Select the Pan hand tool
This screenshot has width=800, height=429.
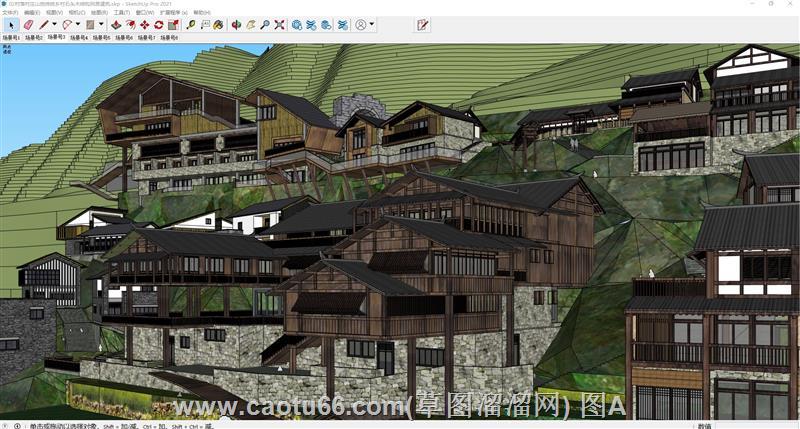pyautogui.click(x=251, y=24)
